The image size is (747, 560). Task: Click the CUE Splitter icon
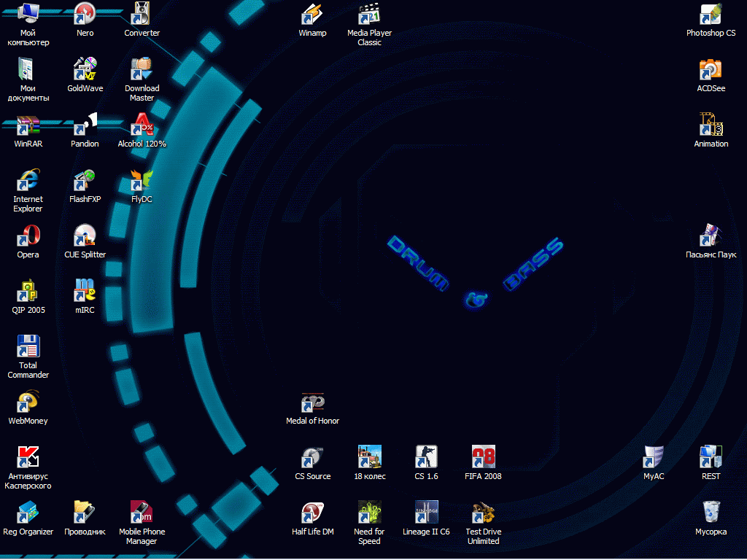coord(85,236)
